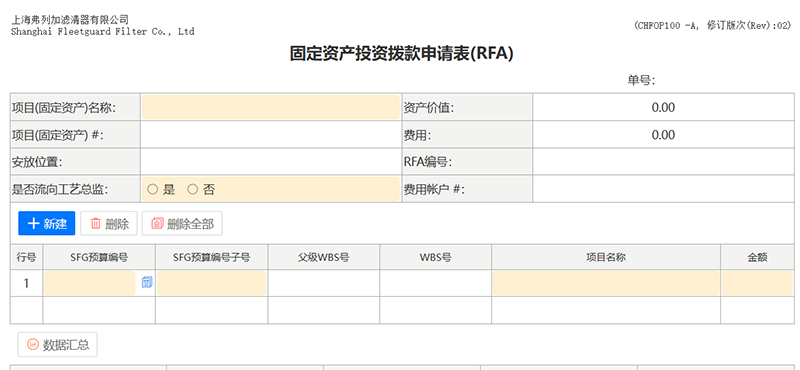Image resolution: width=800 pixels, height=370 pixels.
Task: Select 否 for 是否流向工艺总监
Action: [x=192, y=189]
